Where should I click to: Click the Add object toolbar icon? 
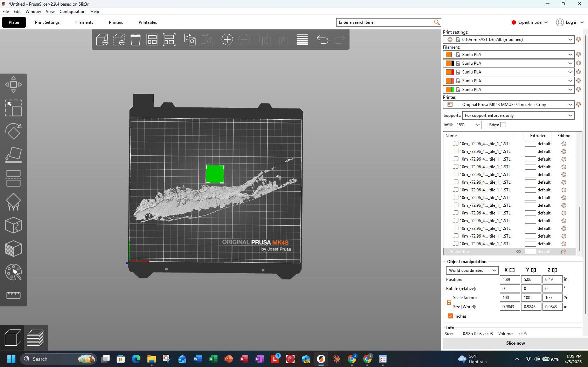pyautogui.click(x=102, y=40)
